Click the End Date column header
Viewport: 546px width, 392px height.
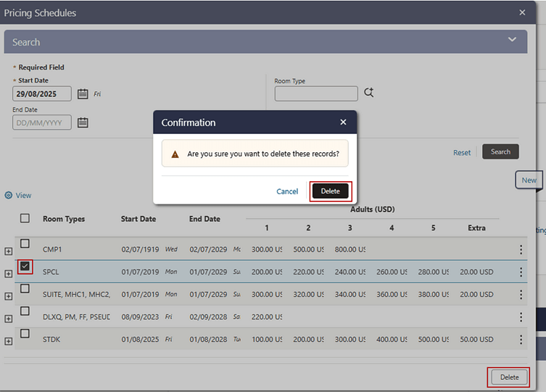(204, 219)
